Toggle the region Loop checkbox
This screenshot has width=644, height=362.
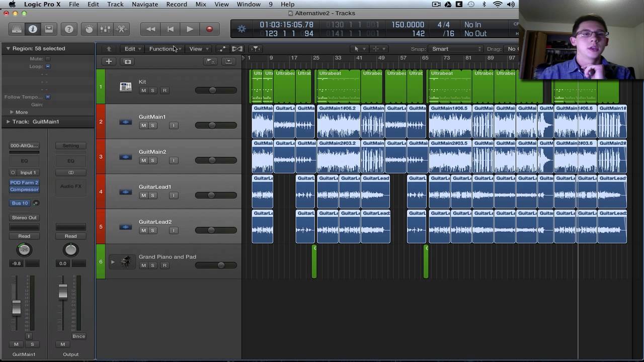48,66
